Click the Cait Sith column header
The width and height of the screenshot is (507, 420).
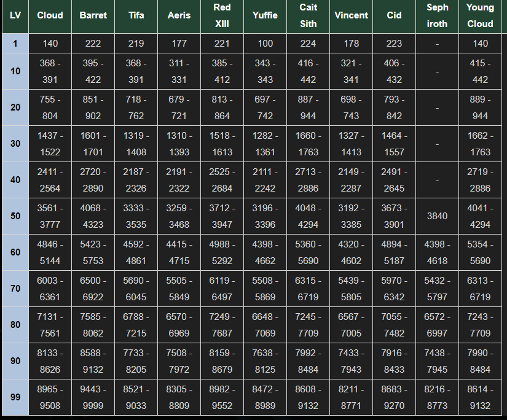pyautogui.click(x=308, y=15)
